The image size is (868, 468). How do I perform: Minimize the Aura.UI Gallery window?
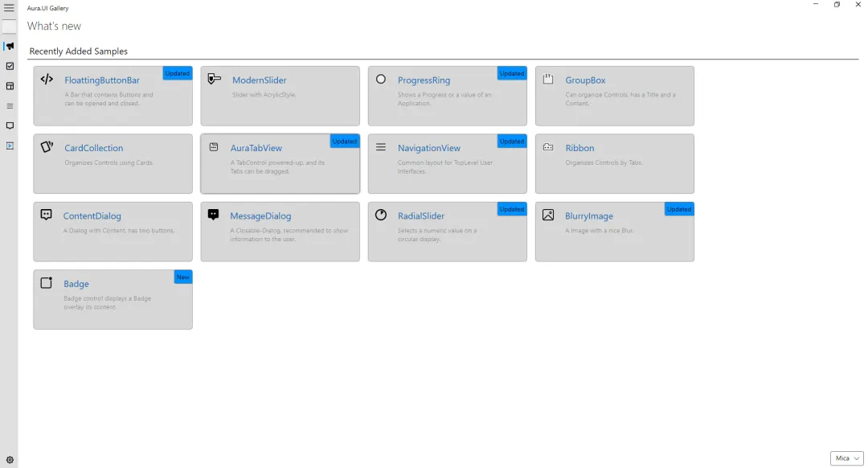(x=816, y=5)
